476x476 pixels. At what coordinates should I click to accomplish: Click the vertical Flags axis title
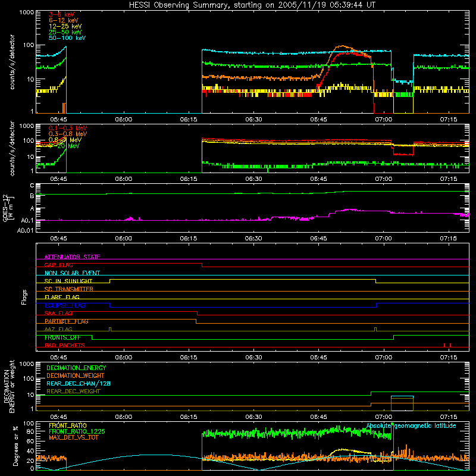click(x=24, y=297)
